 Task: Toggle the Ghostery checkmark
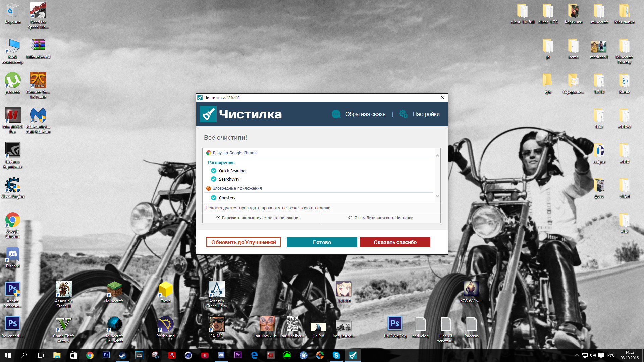[x=214, y=198]
